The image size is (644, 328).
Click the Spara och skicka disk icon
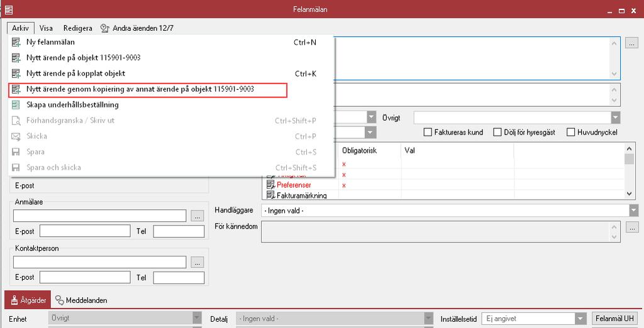pyautogui.click(x=16, y=168)
